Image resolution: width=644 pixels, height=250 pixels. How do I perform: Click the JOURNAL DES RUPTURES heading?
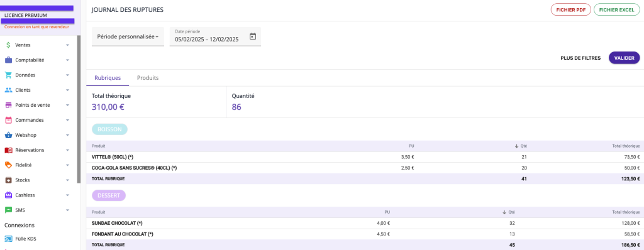[x=127, y=10]
